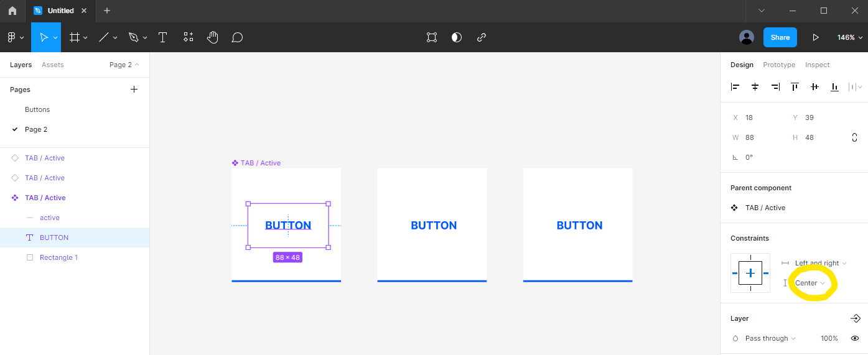Switch to the Assets tab

pos(53,65)
